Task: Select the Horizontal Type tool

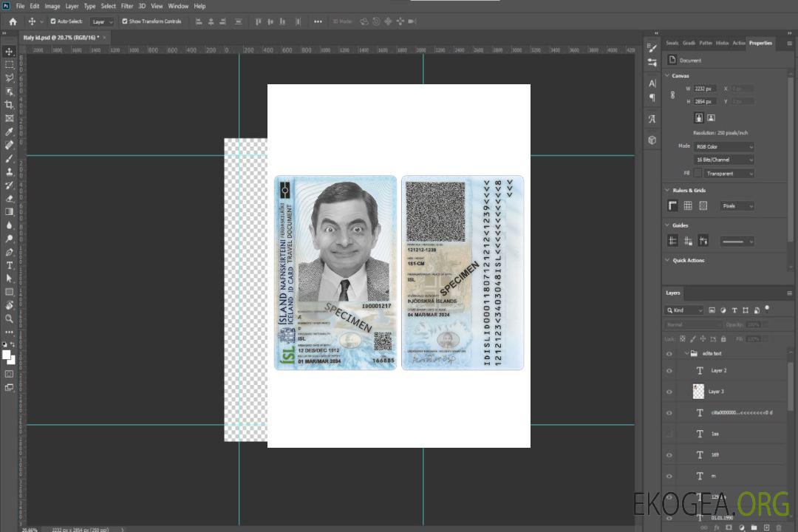Action: [10, 265]
